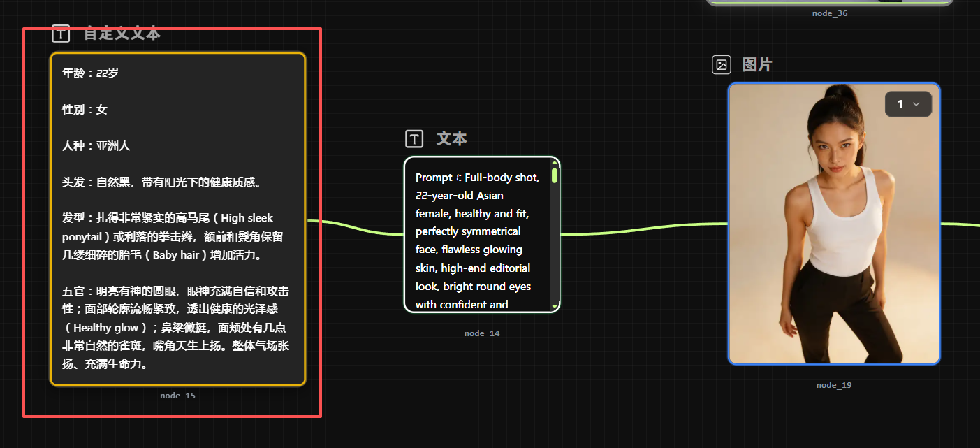The width and height of the screenshot is (980, 448).
Task: Click the scroll-up arrow in the Prompt text box
Action: coord(555,163)
